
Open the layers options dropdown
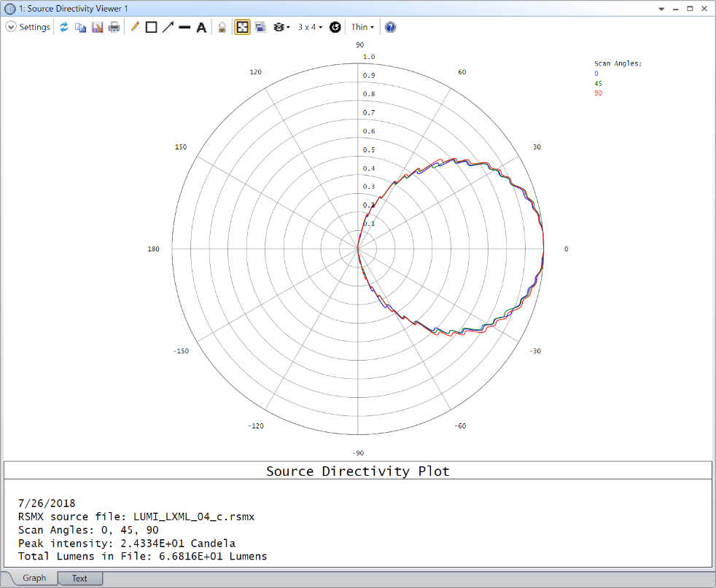coord(281,28)
